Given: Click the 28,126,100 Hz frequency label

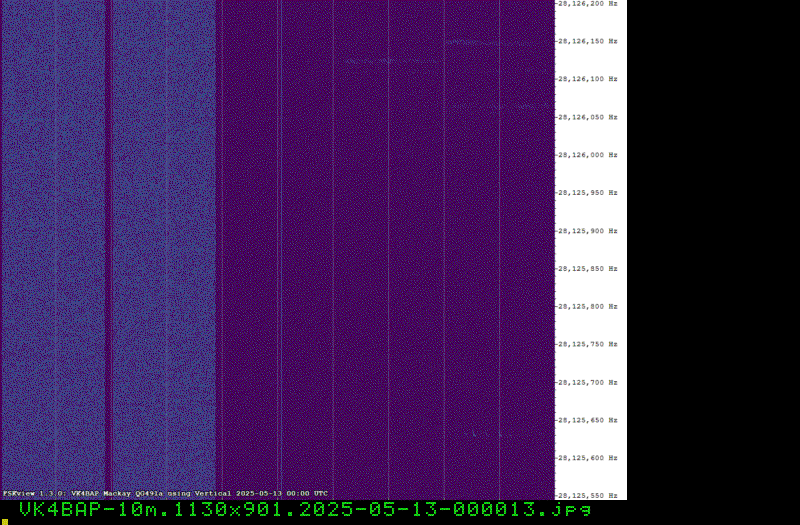Looking at the screenshot, I should (588, 79).
